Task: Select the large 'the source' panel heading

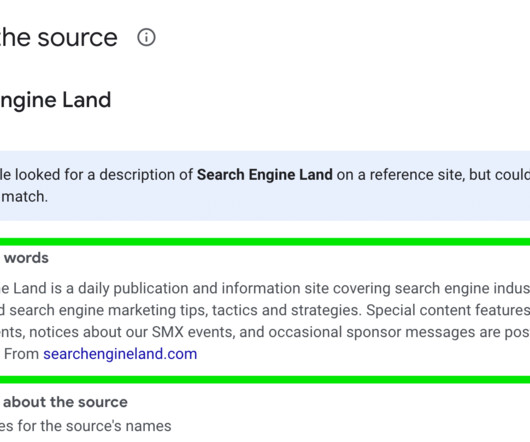Action: pos(58,37)
